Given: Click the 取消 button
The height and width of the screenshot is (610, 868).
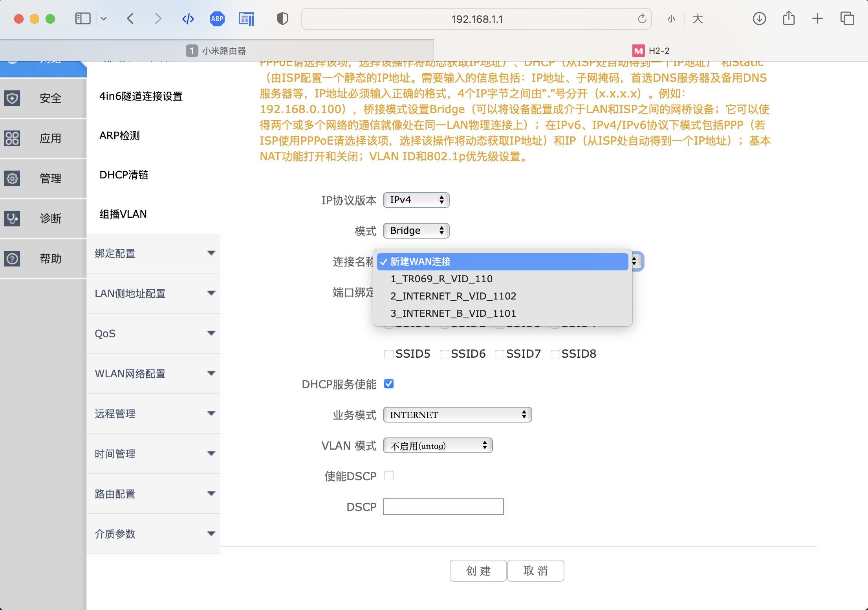Looking at the screenshot, I should (x=535, y=571).
